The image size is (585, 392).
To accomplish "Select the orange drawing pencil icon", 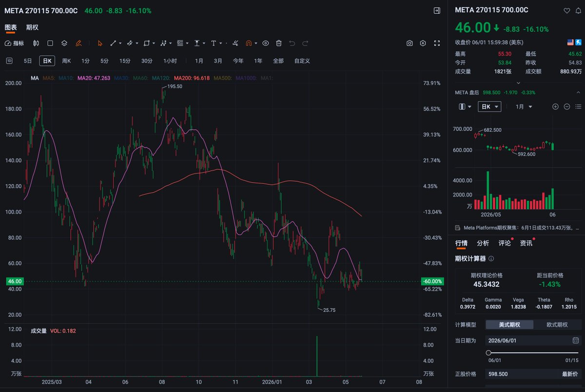I will [x=78, y=43].
